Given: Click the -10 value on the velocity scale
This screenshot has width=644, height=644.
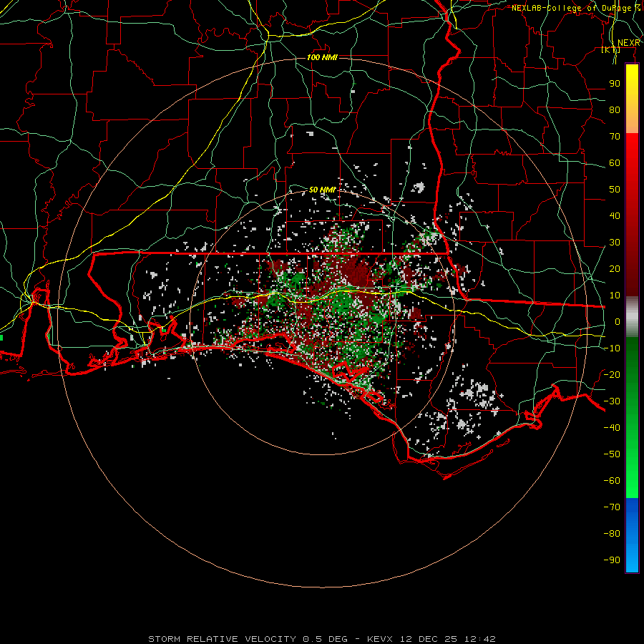Looking at the screenshot, I should [x=612, y=348].
